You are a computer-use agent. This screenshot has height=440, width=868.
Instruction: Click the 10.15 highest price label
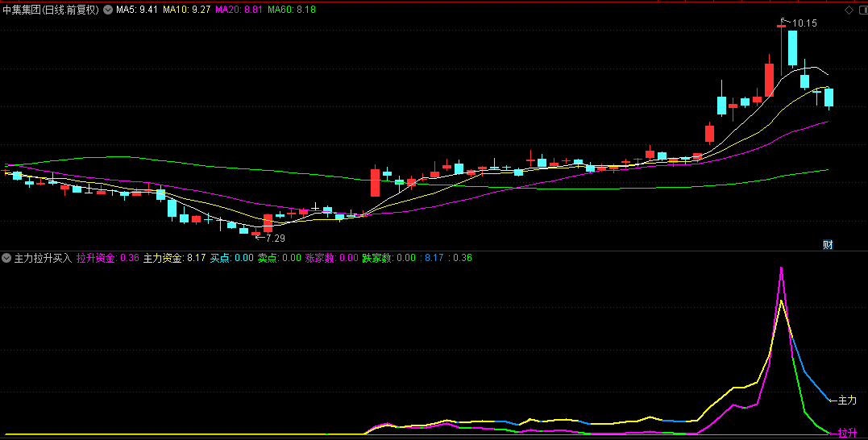[804, 23]
